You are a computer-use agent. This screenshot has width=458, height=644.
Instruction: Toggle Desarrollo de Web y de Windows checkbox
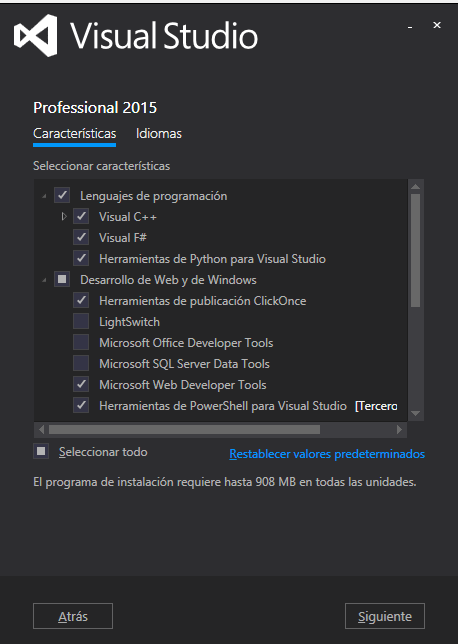62,279
